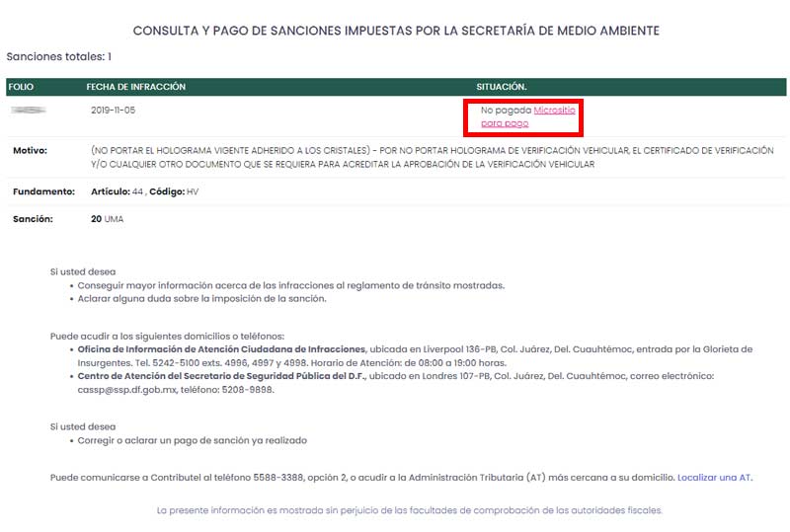Click the '20 UMA' sanction amount

tap(107, 219)
